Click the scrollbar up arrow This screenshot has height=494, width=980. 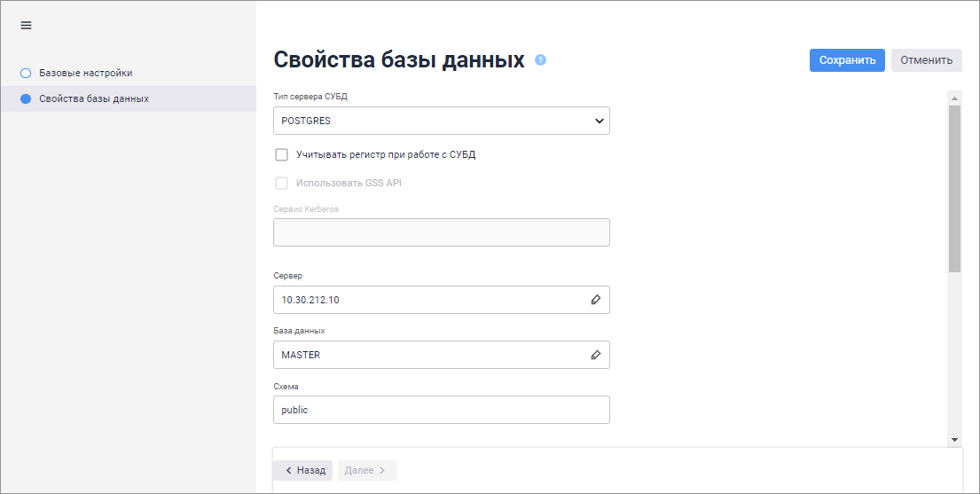tap(954, 98)
